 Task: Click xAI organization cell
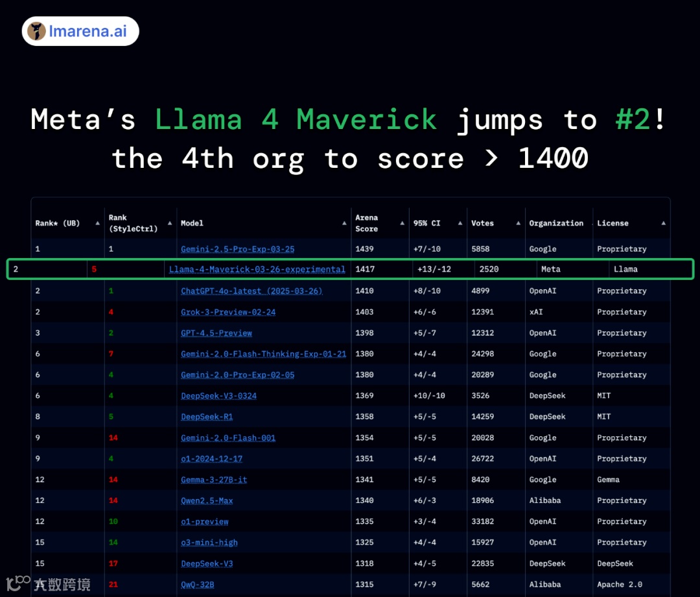(536, 312)
